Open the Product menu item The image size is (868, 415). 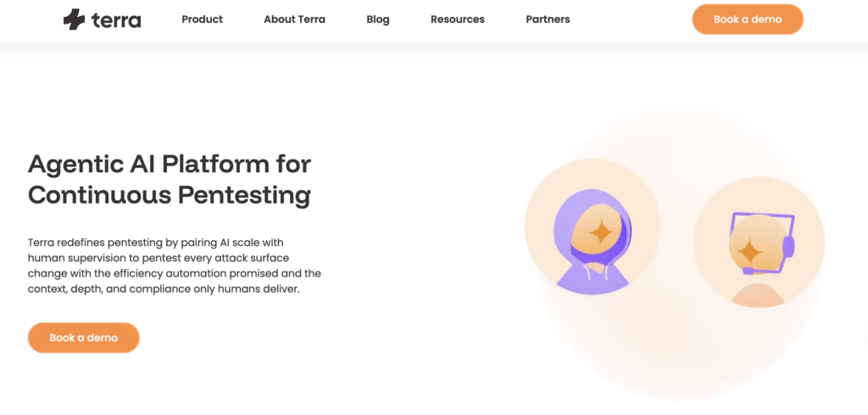(x=202, y=20)
